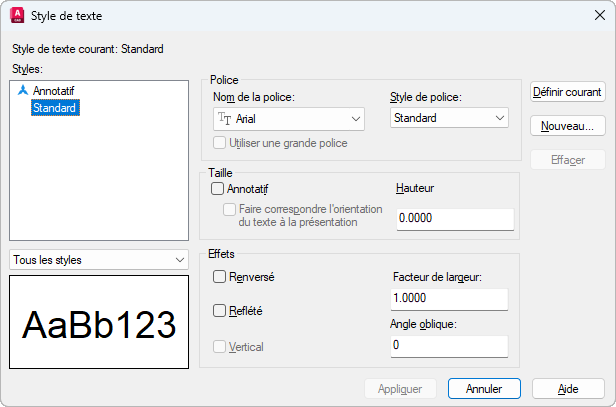This screenshot has width=616, height=407.
Task: Click the AaBb123 font preview box
Action: pyautogui.click(x=99, y=324)
